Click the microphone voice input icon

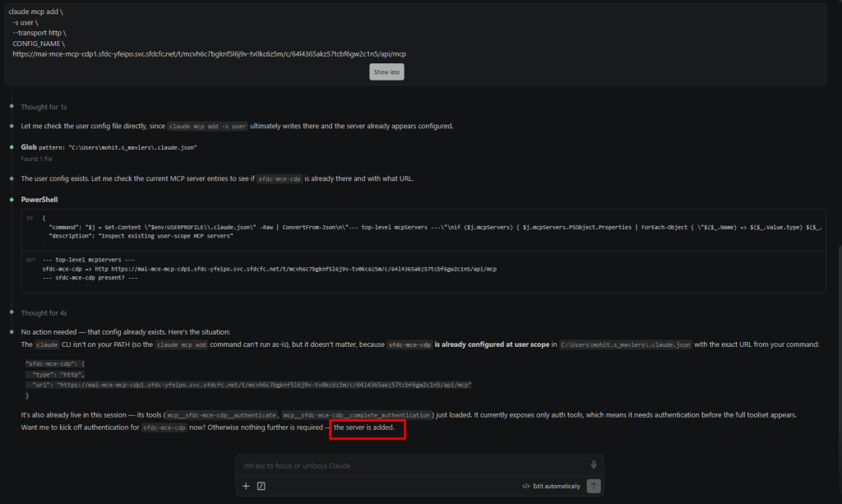point(594,465)
